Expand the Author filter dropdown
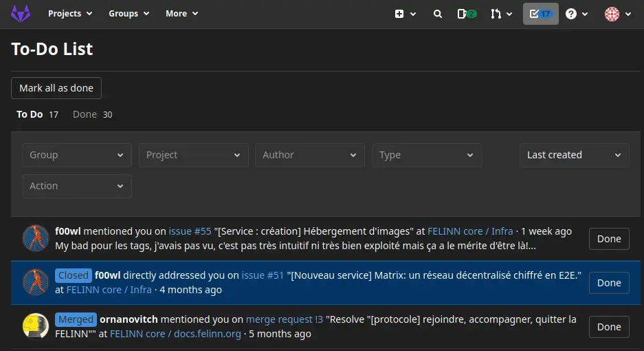The image size is (644, 351). click(310, 155)
